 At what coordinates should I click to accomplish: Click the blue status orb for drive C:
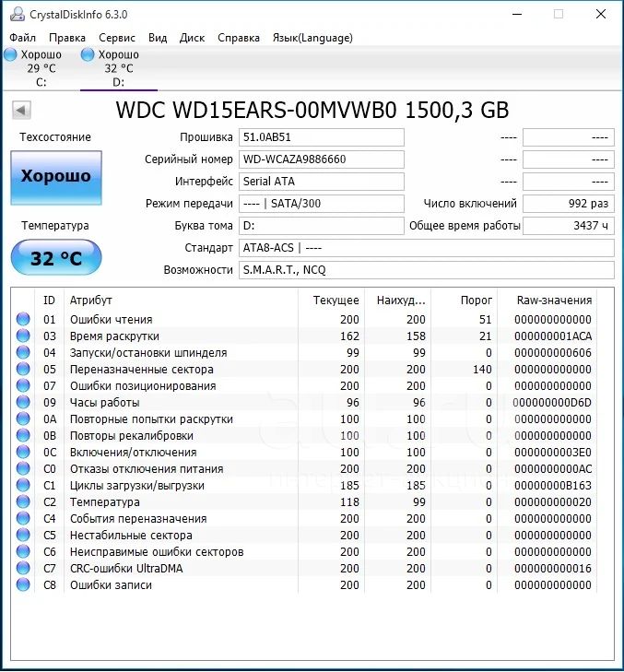click(x=10, y=54)
